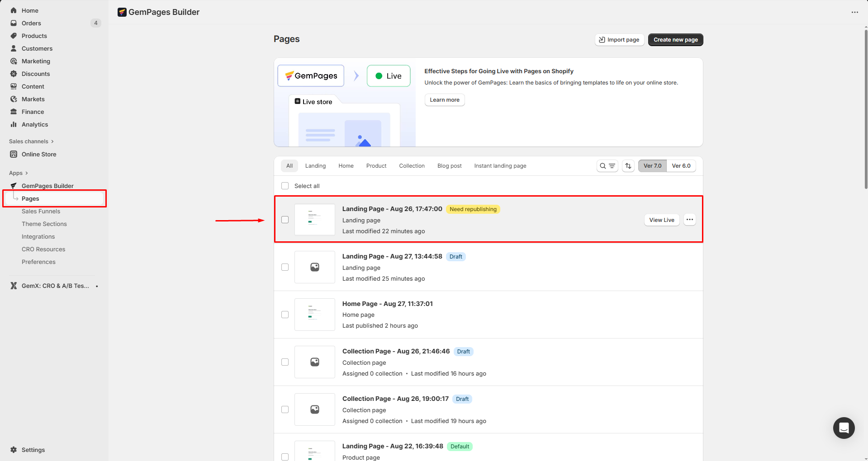Click the Analytics sidebar icon

click(14, 124)
